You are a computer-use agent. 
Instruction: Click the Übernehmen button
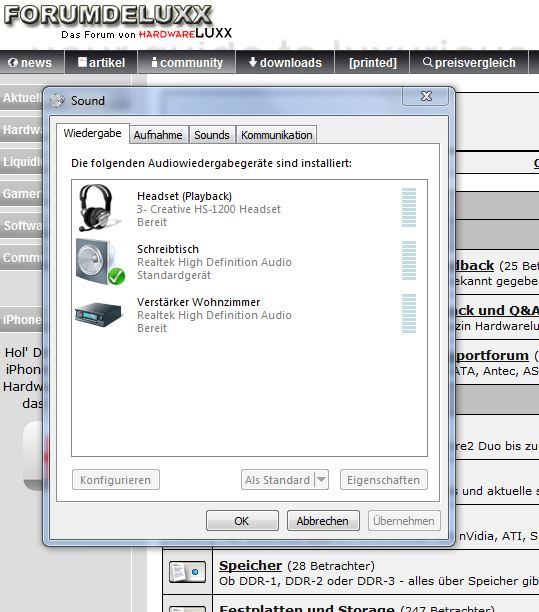[x=404, y=521]
